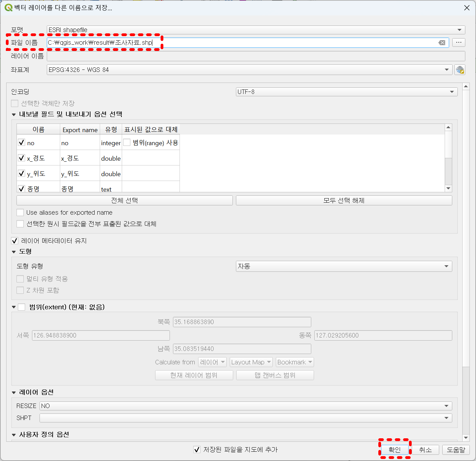Click the integer type cell
The width and height of the screenshot is (476, 461).
point(111,143)
